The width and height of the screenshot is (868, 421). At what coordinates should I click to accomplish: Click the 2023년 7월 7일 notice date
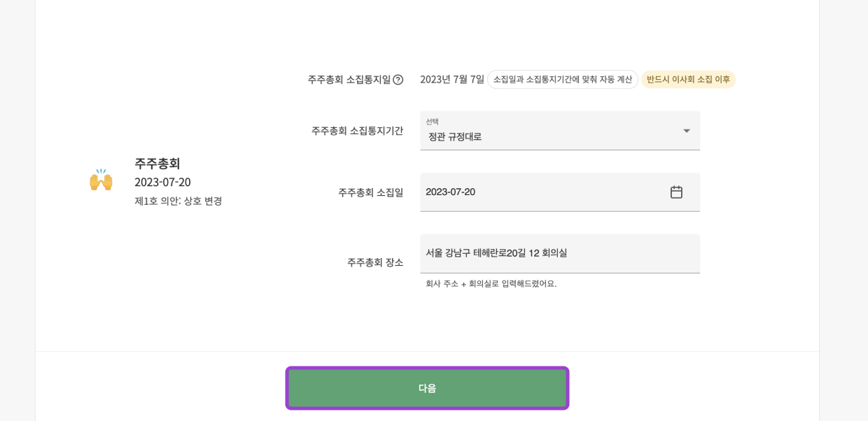point(450,79)
